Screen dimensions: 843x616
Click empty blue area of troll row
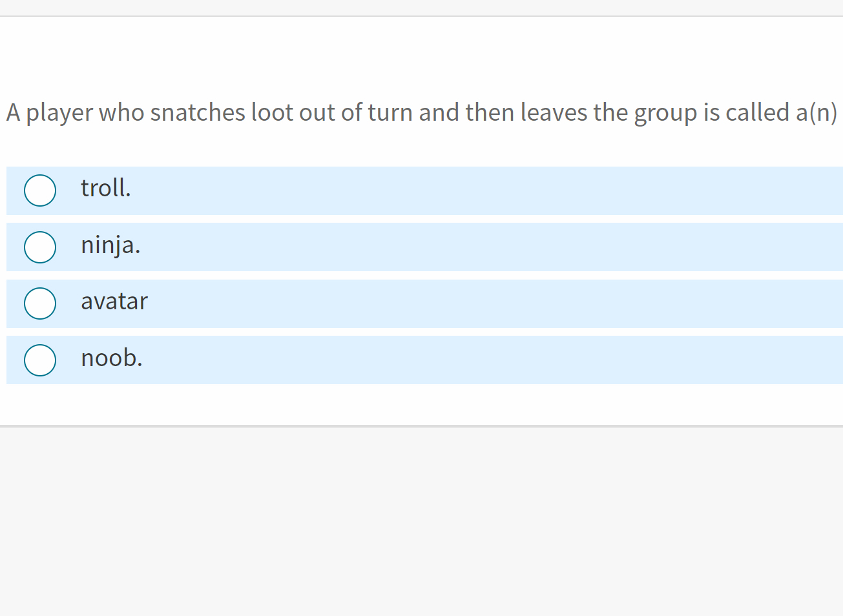(484, 190)
